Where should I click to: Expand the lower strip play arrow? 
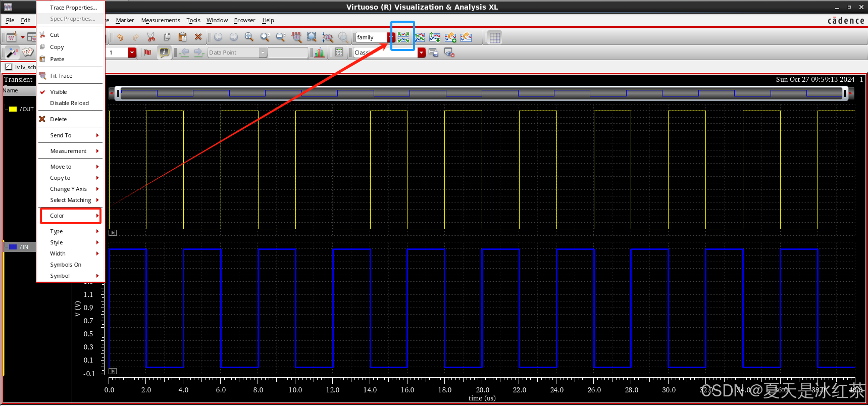point(113,371)
